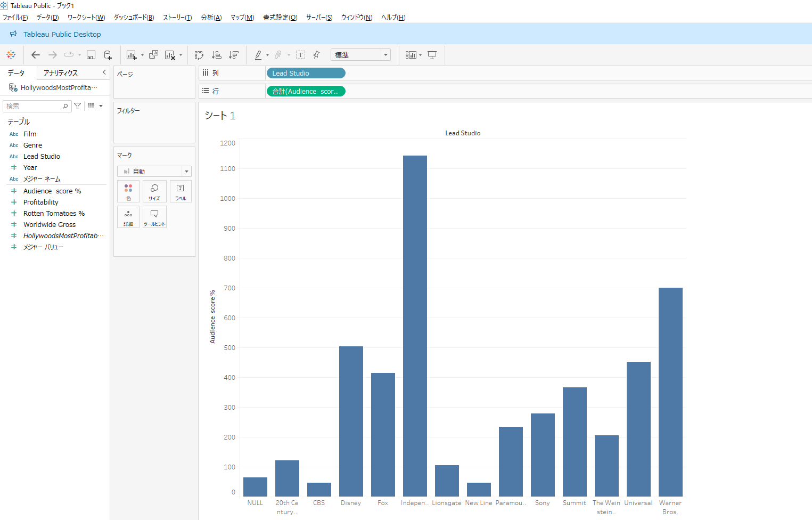This screenshot has width=812, height=520.
Task: Create a new worksheet icon
Action: click(132, 55)
